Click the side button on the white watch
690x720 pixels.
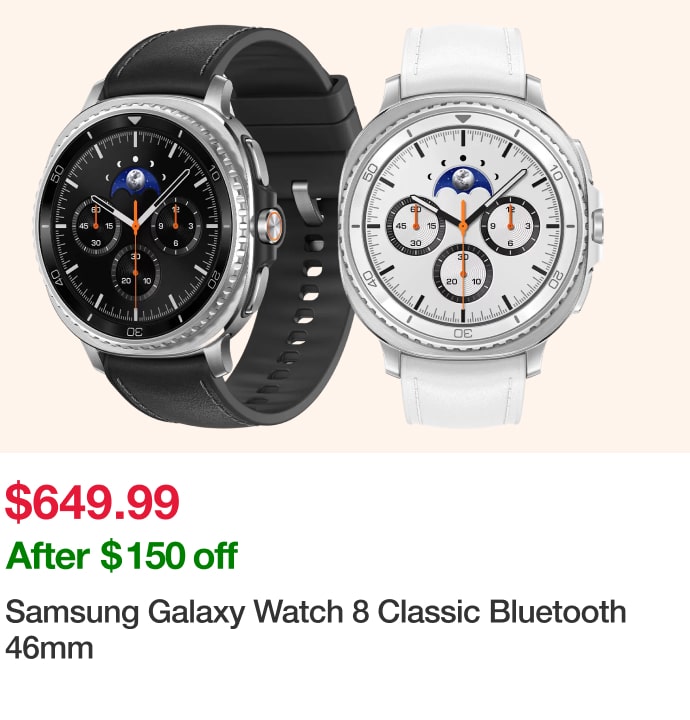coord(597,226)
